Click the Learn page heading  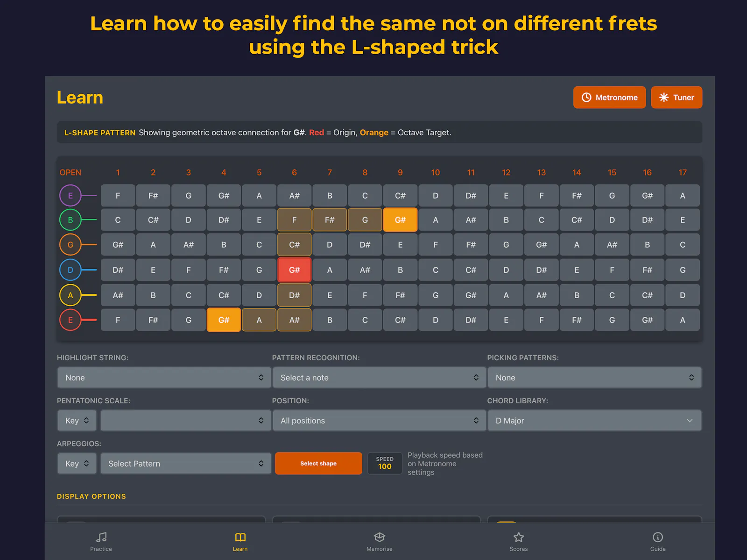pyautogui.click(x=80, y=98)
